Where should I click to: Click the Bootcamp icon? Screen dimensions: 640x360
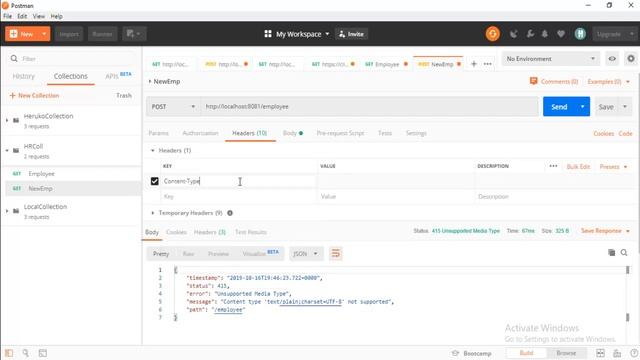click(456, 353)
